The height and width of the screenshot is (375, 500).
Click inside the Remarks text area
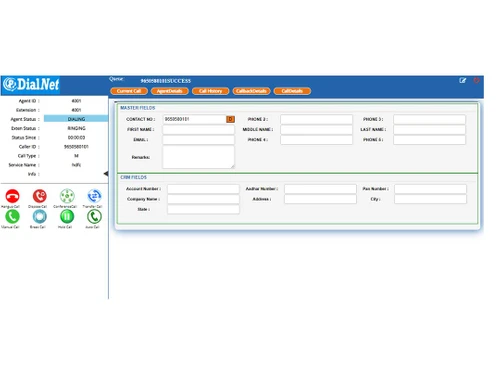[198, 157]
